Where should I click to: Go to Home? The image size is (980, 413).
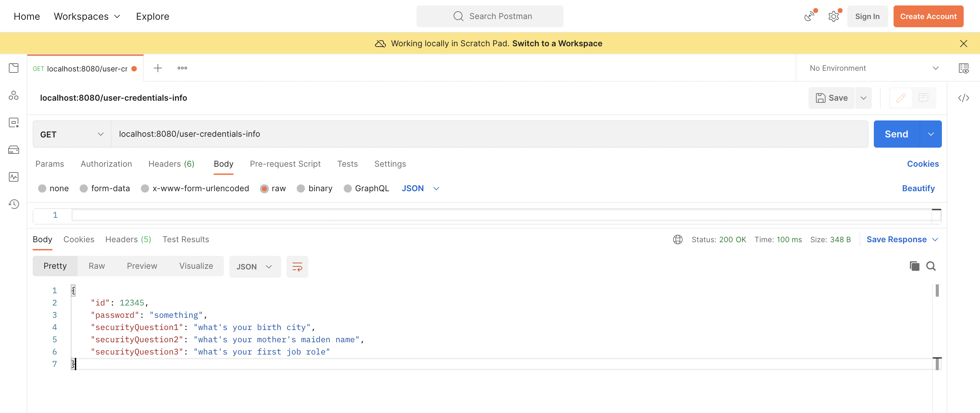tap(27, 16)
